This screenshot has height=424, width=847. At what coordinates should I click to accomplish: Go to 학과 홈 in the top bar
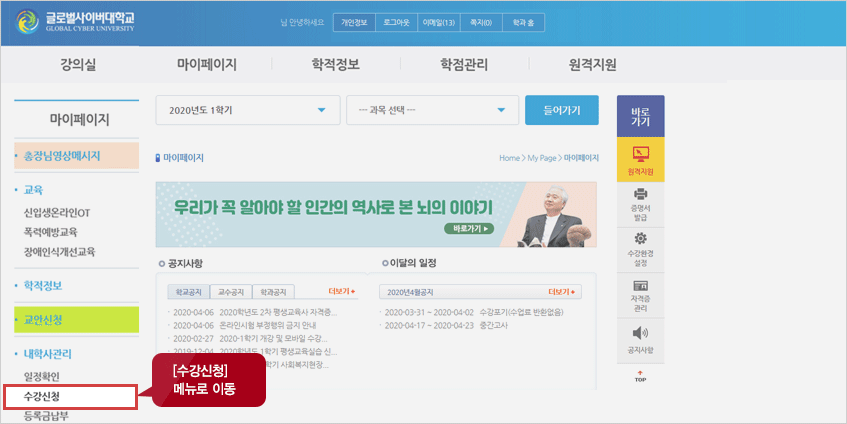523,23
